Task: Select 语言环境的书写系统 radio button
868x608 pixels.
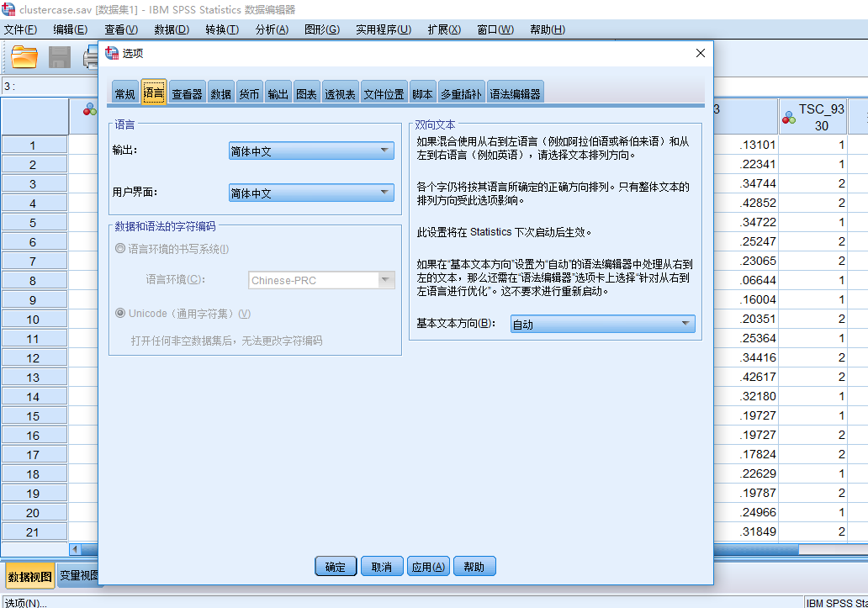Action: 120,248
